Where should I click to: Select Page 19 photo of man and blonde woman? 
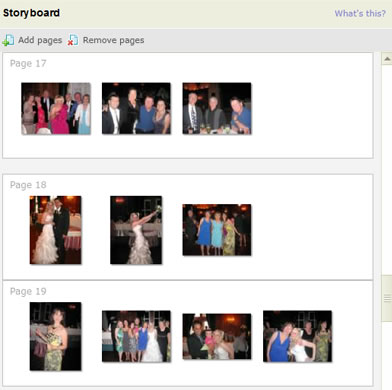(x=217, y=336)
